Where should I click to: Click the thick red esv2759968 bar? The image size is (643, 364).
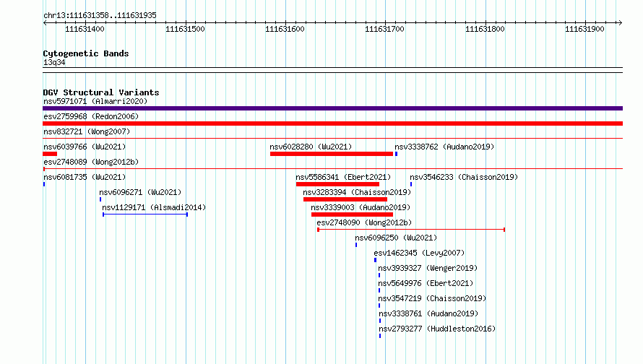pyautogui.click(x=332, y=123)
